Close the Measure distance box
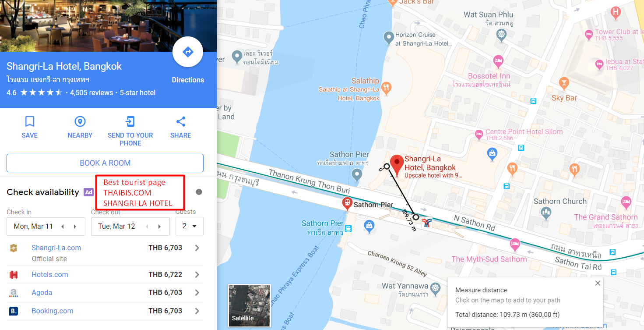This screenshot has width=644, height=330. (598, 284)
